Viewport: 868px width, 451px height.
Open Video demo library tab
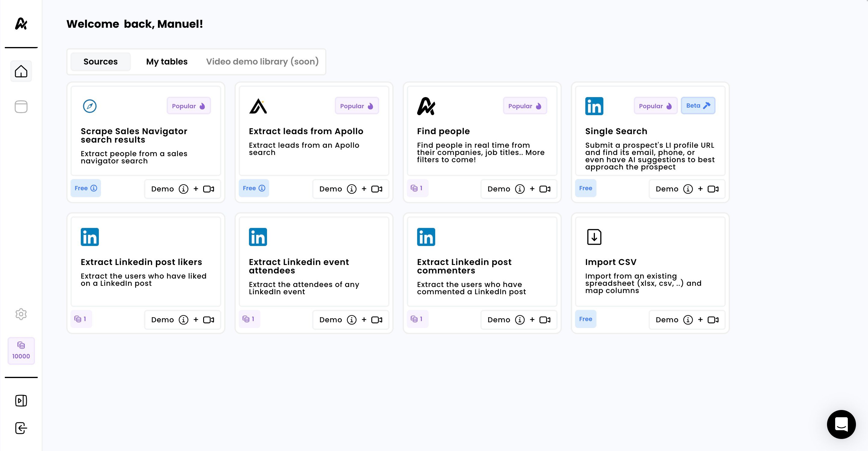click(262, 62)
